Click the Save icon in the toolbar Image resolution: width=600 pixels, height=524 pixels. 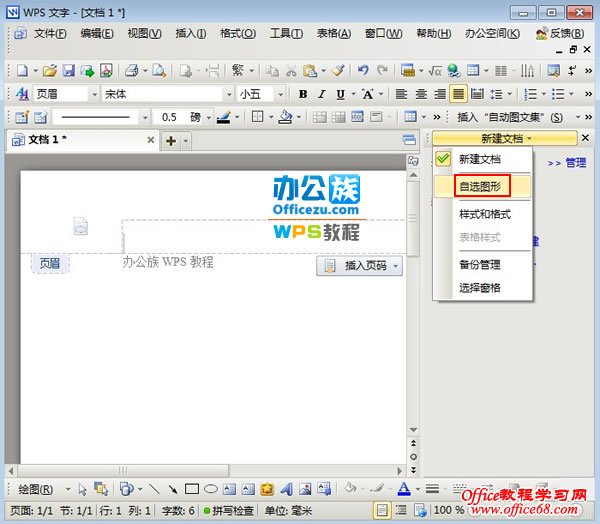coord(69,71)
